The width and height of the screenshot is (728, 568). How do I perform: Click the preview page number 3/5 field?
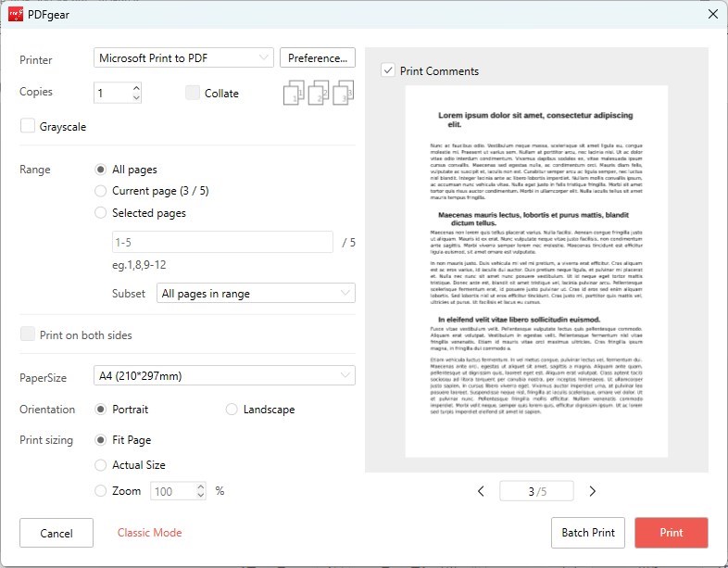[x=536, y=491]
